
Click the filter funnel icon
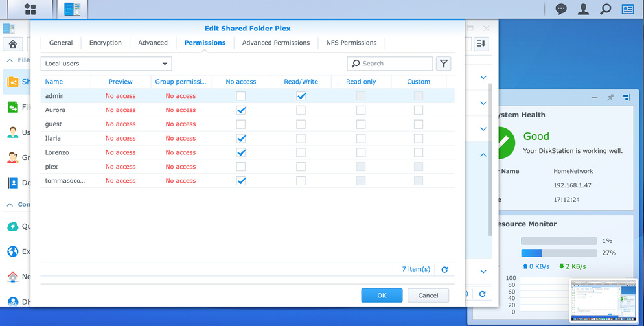(x=444, y=64)
